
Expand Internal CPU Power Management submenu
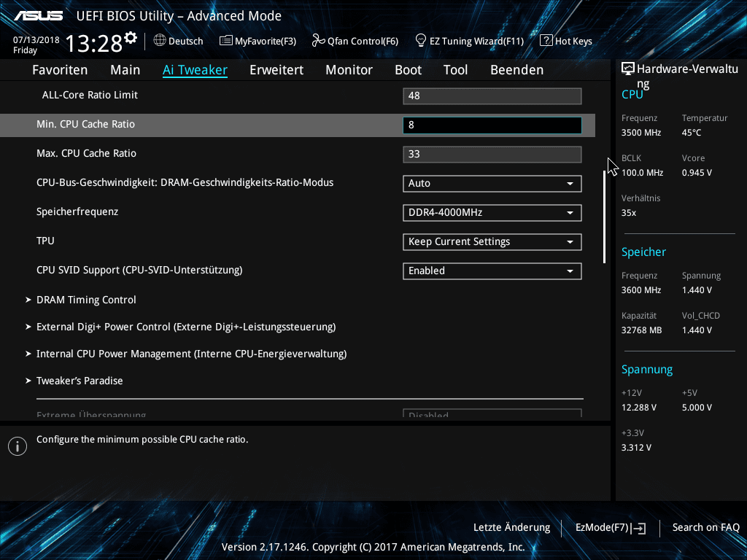(x=192, y=354)
